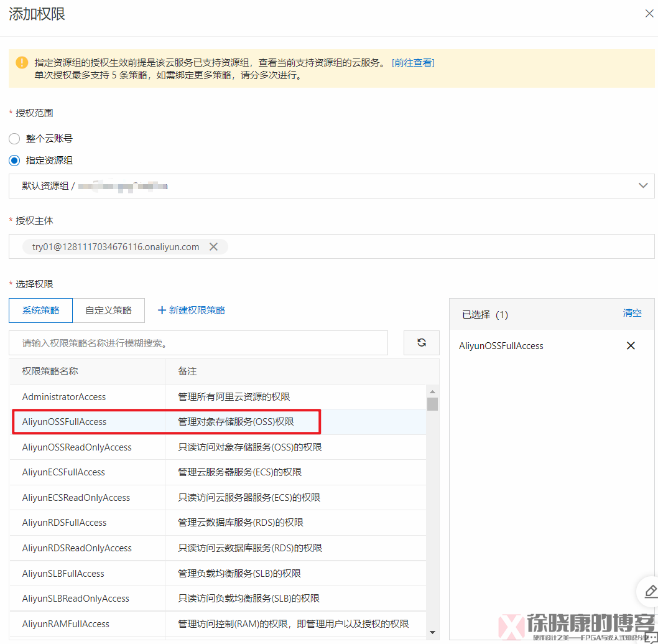Select AdministratorAccess policy row
The width and height of the screenshot is (658, 644).
pyautogui.click(x=218, y=397)
